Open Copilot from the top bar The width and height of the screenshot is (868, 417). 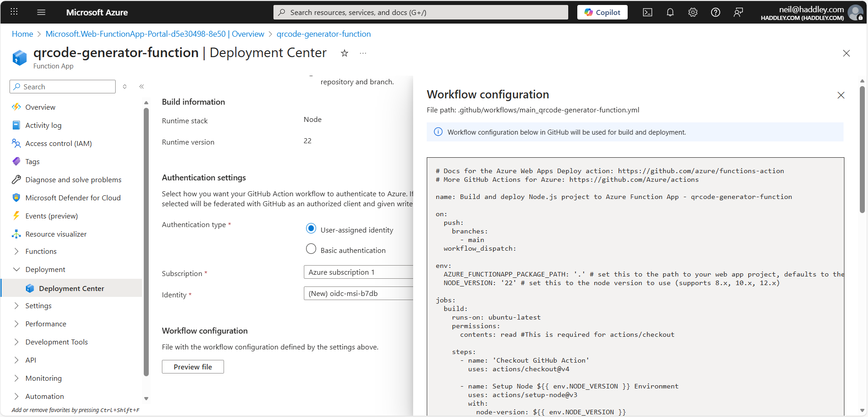point(602,12)
